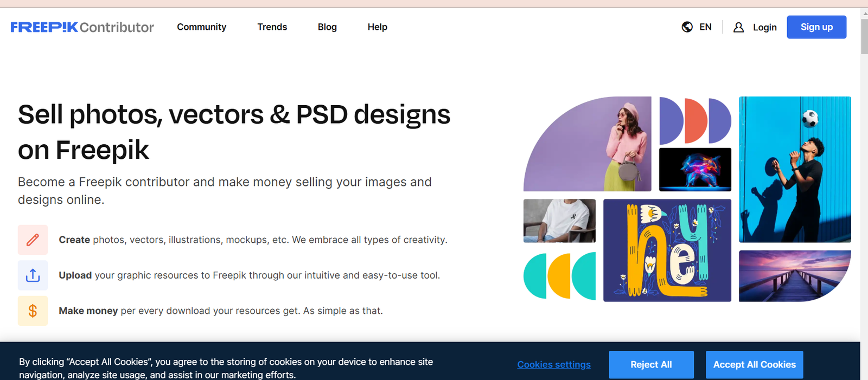This screenshot has width=868, height=380.
Task: Click the Sign up button
Action: pyautogui.click(x=816, y=27)
